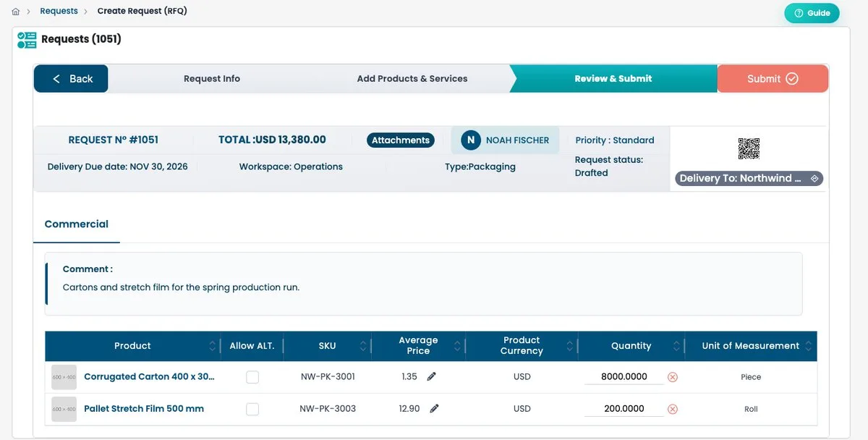Viewport: 868px width, 440px height.
Task: Sort by Unit of Measurement column
Action: 809,346
